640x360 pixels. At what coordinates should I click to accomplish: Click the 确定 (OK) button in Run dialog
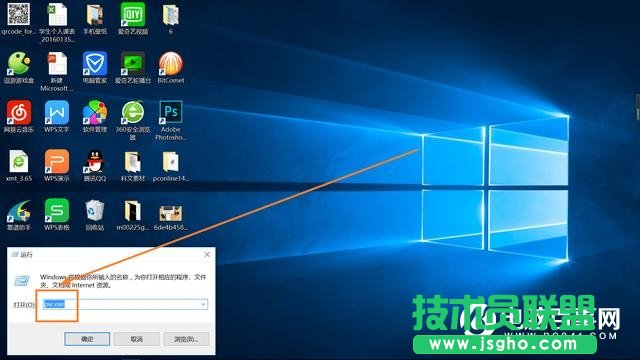point(87,339)
